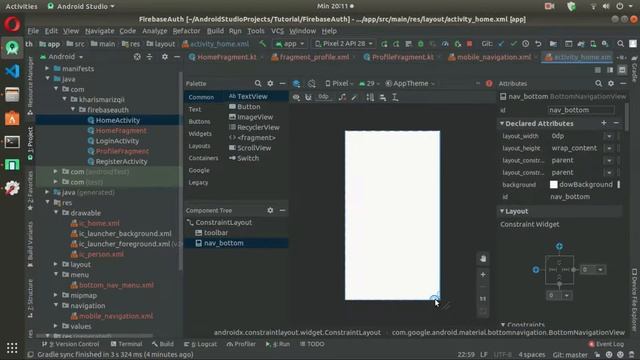Screen dimensions: 640x360
Task: Expand the manifests folder in project tree
Action: (x=47, y=69)
